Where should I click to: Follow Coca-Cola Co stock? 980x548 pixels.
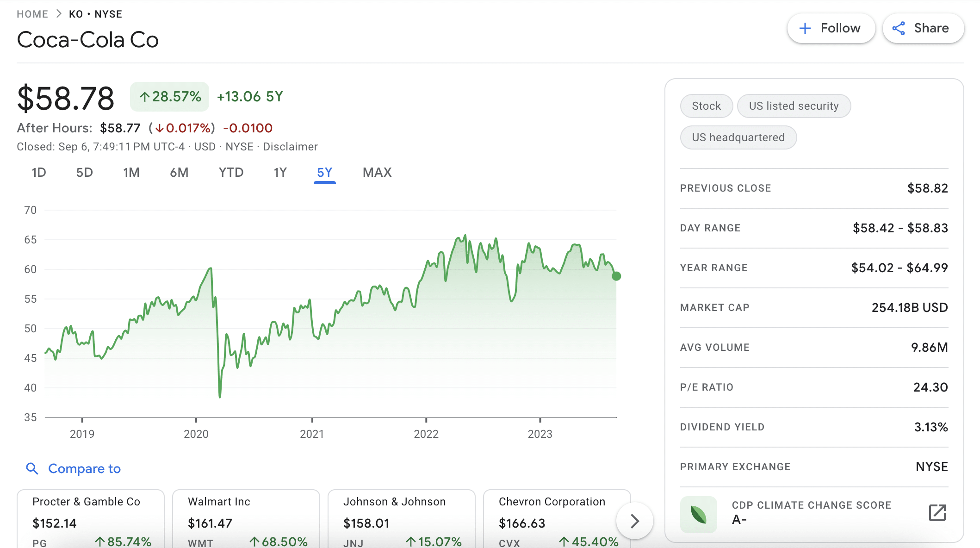pyautogui.click(x=831, y=28)
